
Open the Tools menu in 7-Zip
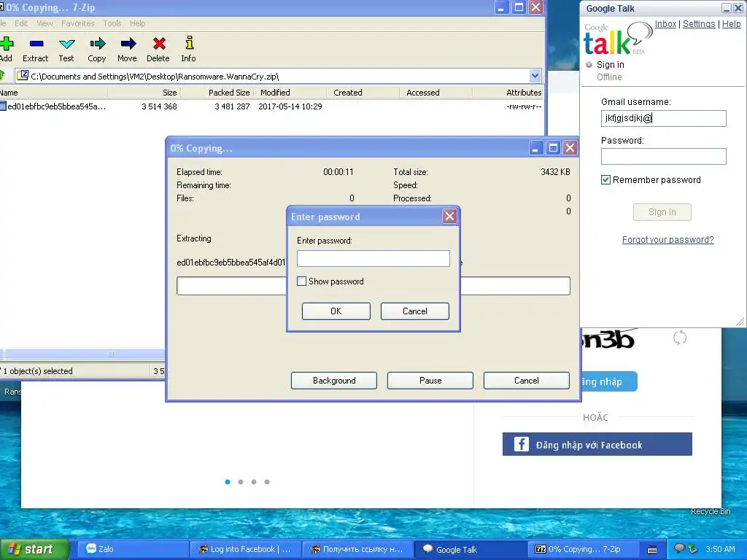[x=112, y=23]
